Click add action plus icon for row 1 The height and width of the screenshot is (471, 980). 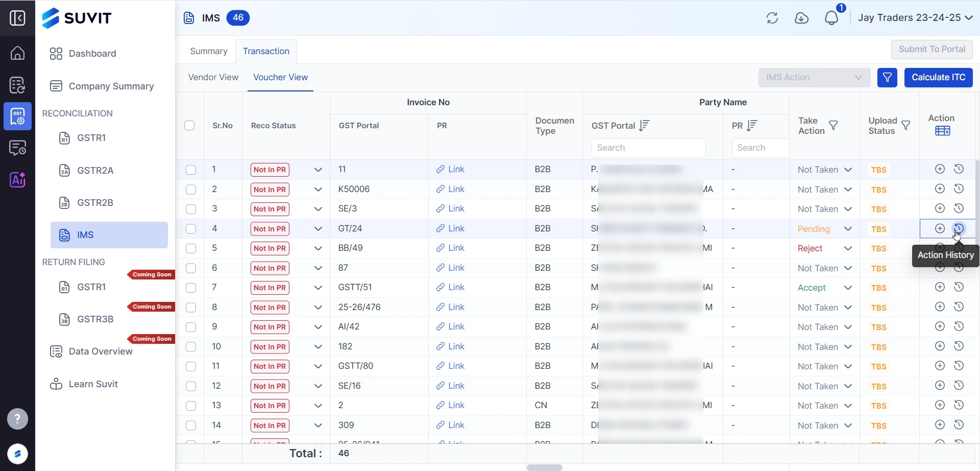tap(940, 169)
